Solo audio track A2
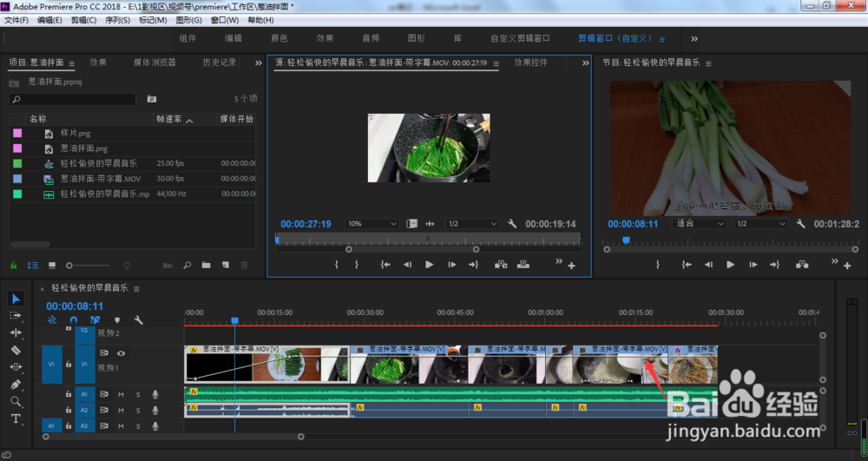The height and width of the screenshot is (461, 868). point(138,410)
